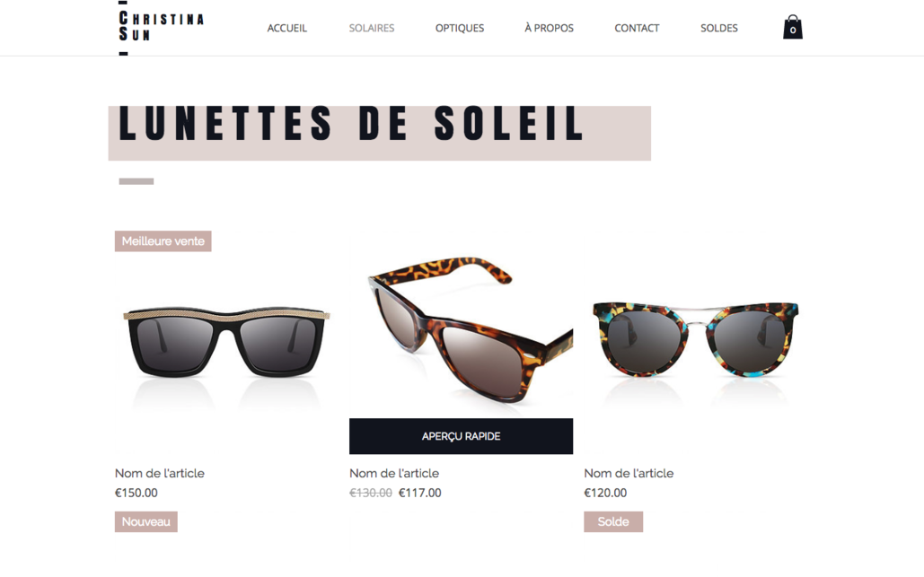The image size is (924, 577).
Task: Click the LUNETTES DE SOLEIL heading
Action: point(352,124)
